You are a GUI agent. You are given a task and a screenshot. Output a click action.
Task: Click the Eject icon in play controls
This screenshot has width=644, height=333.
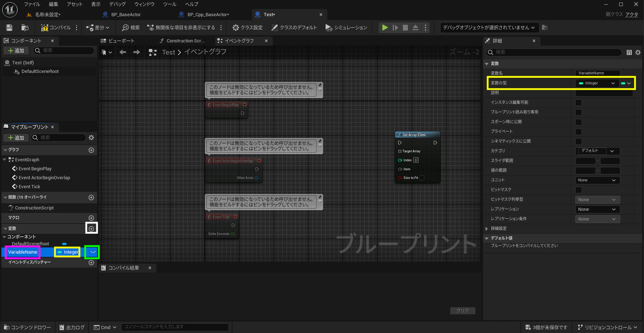point(415,28)
